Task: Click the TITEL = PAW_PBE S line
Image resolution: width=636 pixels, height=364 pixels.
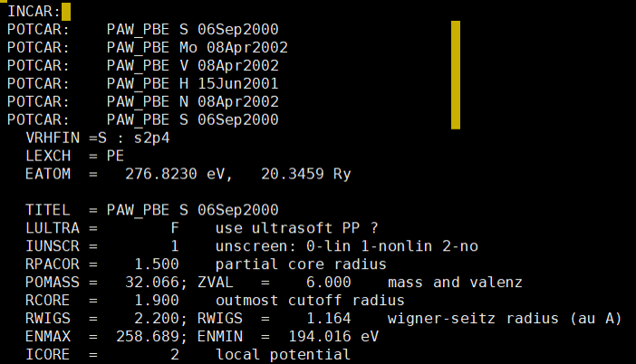Action: pyautogui.click(x=151, y=210)
